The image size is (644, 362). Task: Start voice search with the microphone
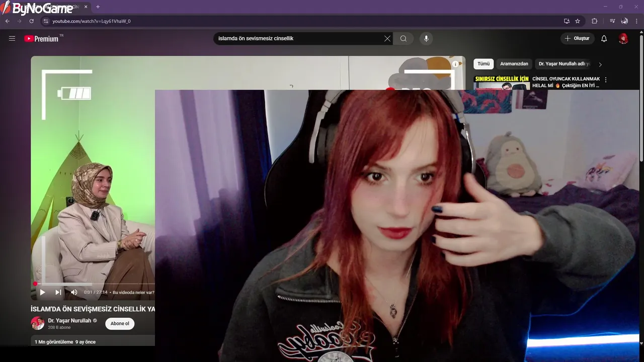(426, 38)
